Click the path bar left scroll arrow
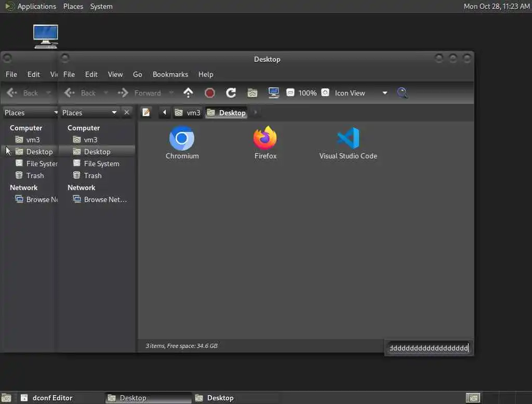Image resolution: width=532 pixels, height=404 pixels. pos(164,112)
